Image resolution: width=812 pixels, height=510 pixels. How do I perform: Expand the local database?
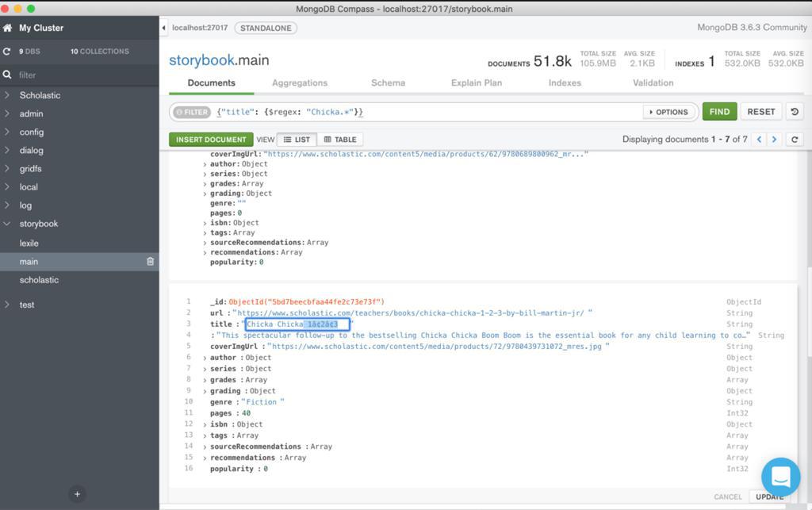(6, 187)
